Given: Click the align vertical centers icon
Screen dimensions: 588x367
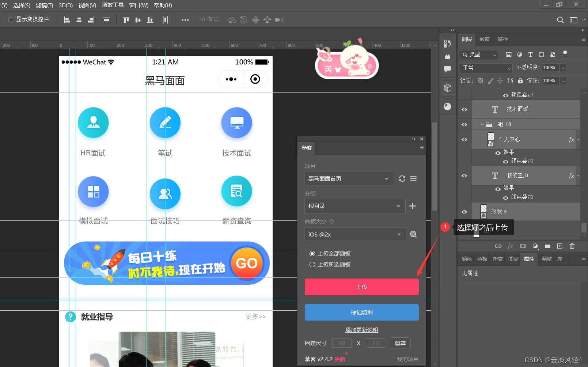Looking at the screenshot, I should pyautogui.click(x=138, y=20).
